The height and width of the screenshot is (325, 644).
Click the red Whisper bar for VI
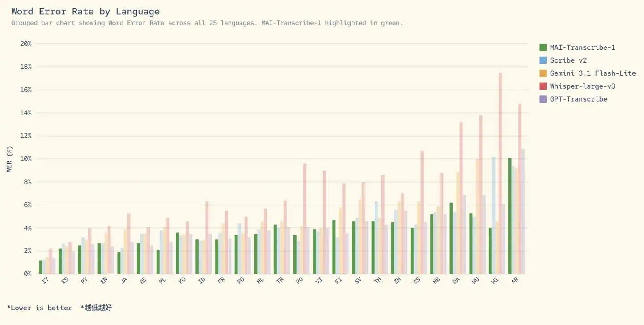[x=324, y=222]
